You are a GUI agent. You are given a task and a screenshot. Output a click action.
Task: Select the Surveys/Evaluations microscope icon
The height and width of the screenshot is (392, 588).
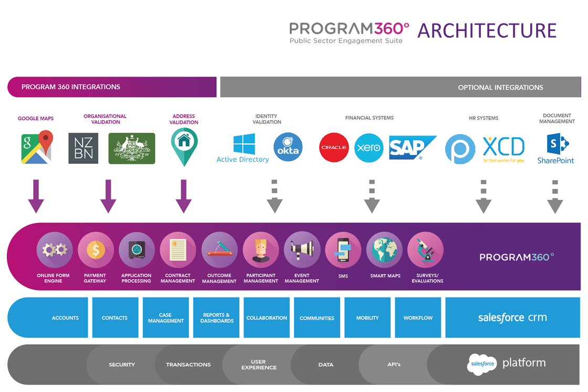[426, 250]
